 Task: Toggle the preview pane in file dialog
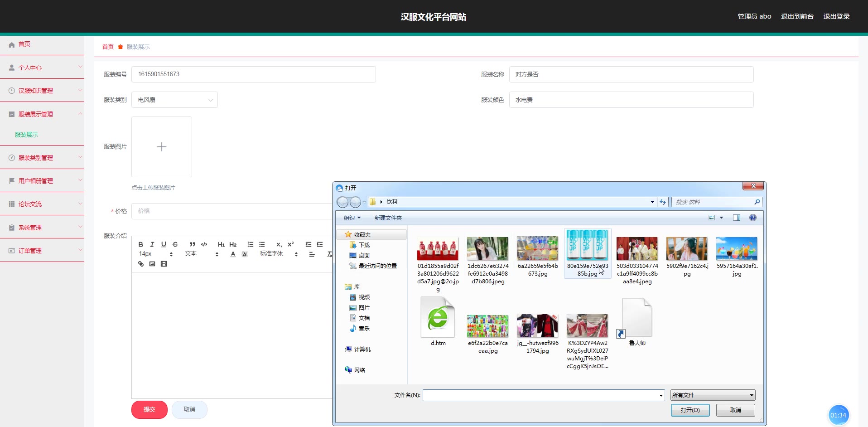point(736,218)
